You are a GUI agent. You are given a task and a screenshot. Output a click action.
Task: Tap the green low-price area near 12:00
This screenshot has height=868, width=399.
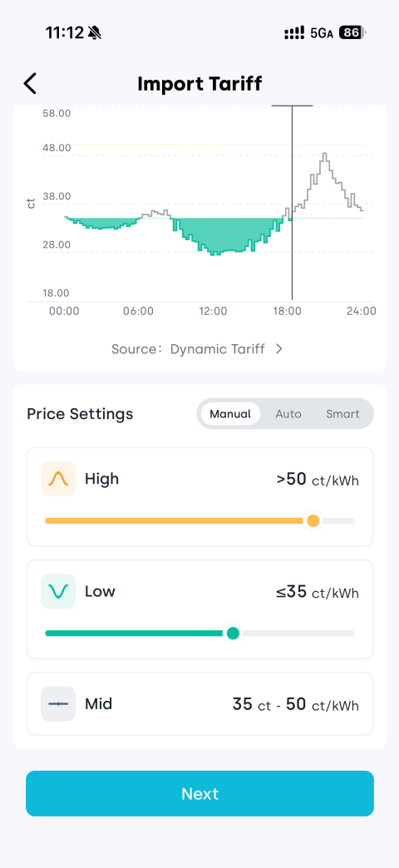216,234
